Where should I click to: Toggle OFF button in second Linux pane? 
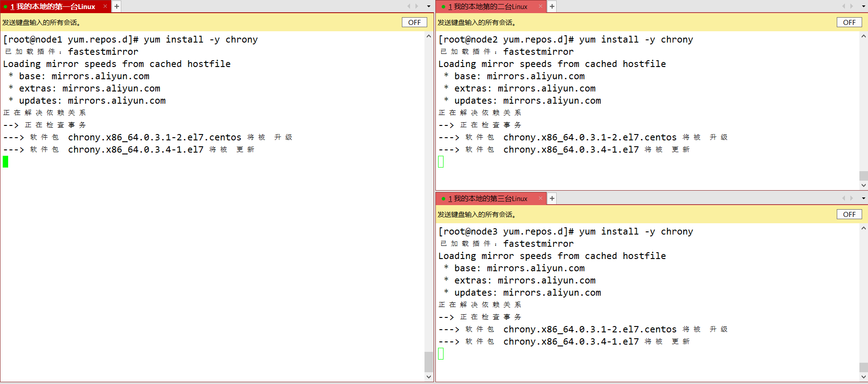(x=849, y=22)
